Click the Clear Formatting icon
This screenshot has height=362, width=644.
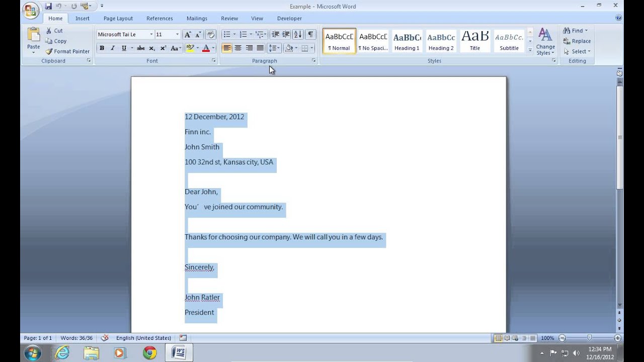coord(211,35)
